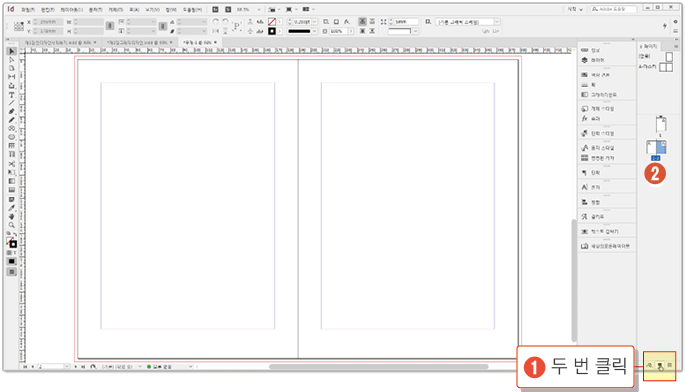Enable wrap around object shape

click(x=362, y=31)
